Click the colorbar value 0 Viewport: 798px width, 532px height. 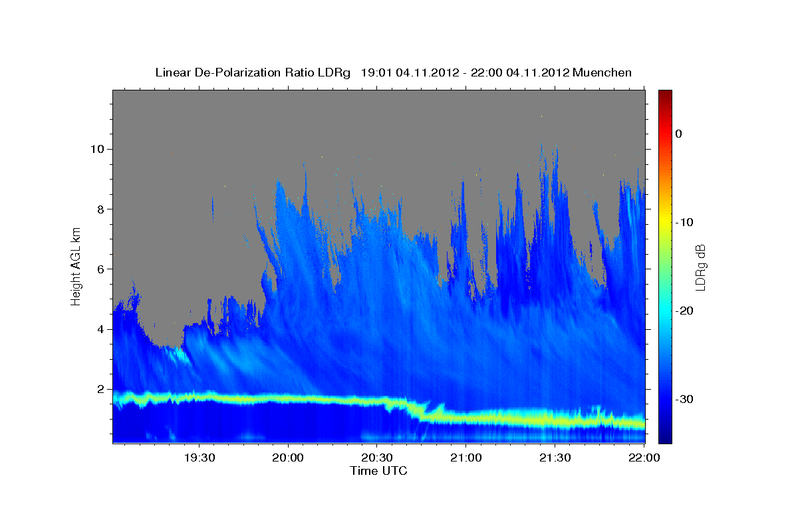coord(679,134)
